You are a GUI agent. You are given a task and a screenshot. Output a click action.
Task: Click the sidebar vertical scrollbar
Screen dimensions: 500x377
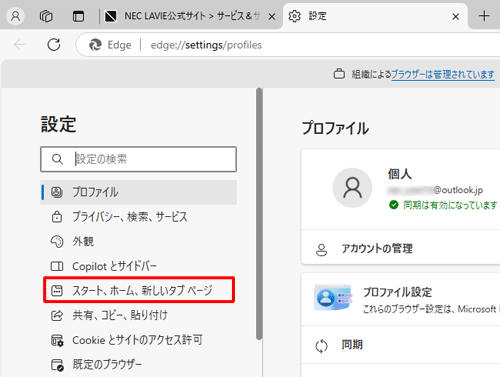tap(259, 214)
